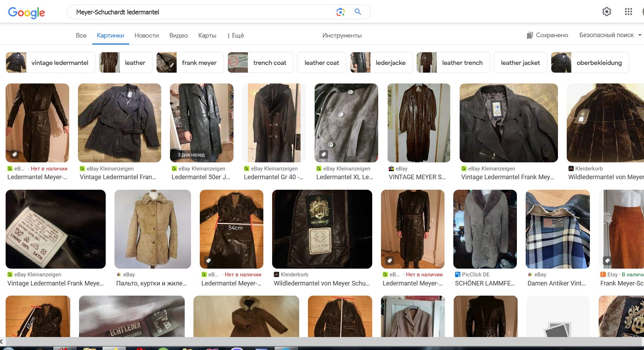
Task: Click the PicClick DE source label
Action: pyautogui.click(x=476, y=275)
